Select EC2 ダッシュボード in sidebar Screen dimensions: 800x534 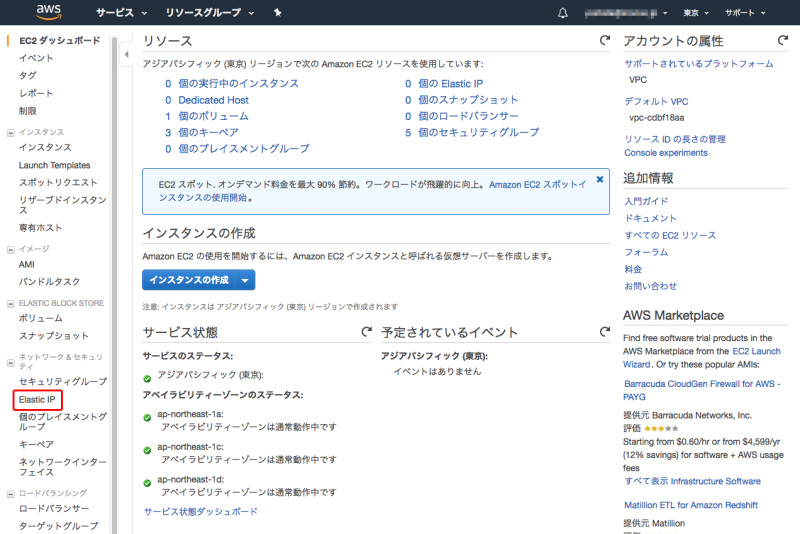click(x=59, y=41)
